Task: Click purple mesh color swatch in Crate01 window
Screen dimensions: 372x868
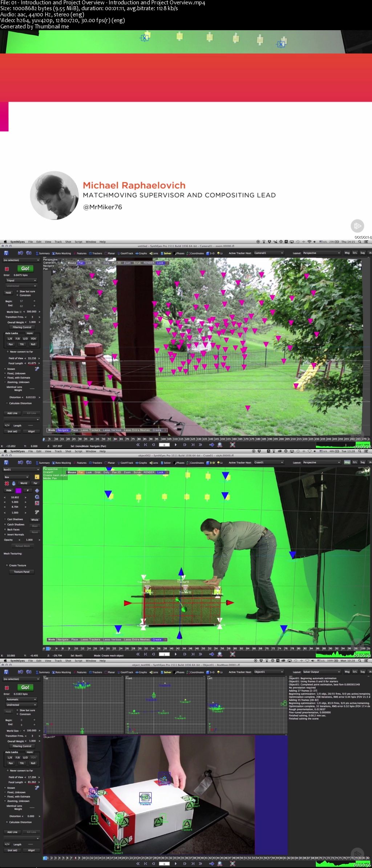Action: click(x=19, y=491)
